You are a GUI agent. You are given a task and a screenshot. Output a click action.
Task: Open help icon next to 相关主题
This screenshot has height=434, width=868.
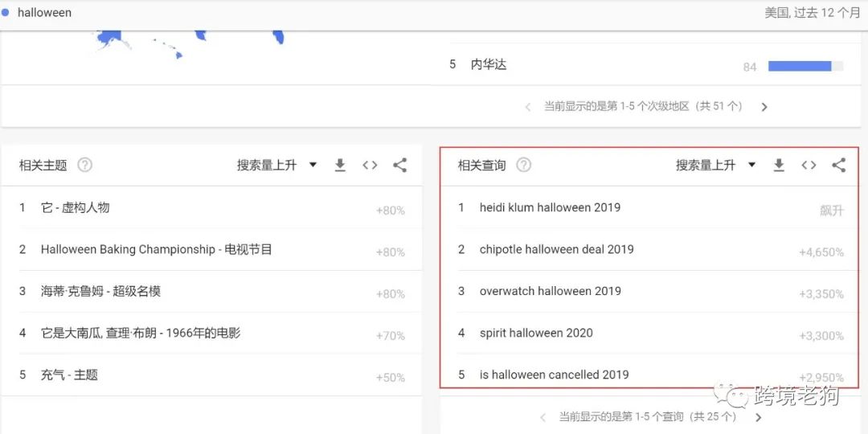pos(84,165)
